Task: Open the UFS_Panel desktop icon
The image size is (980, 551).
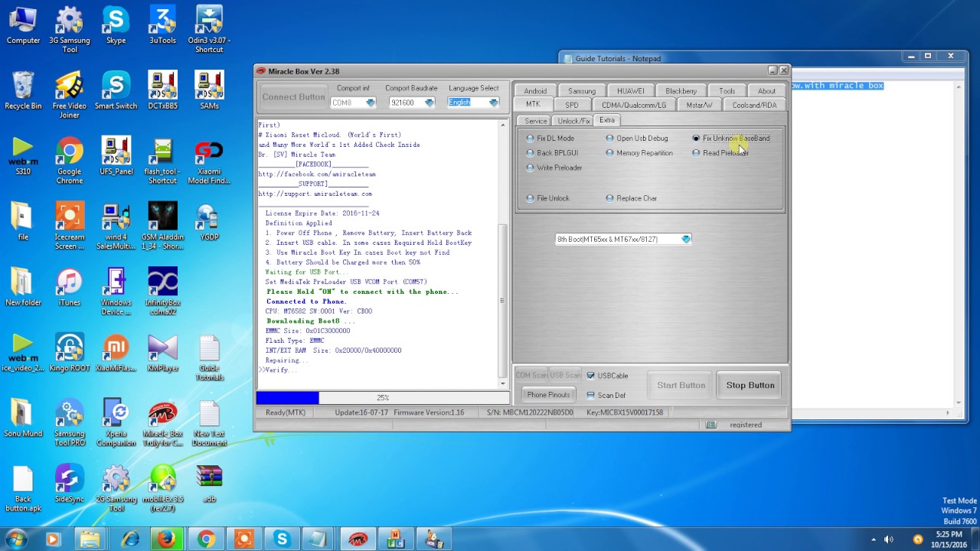Action: coord(116,156)
